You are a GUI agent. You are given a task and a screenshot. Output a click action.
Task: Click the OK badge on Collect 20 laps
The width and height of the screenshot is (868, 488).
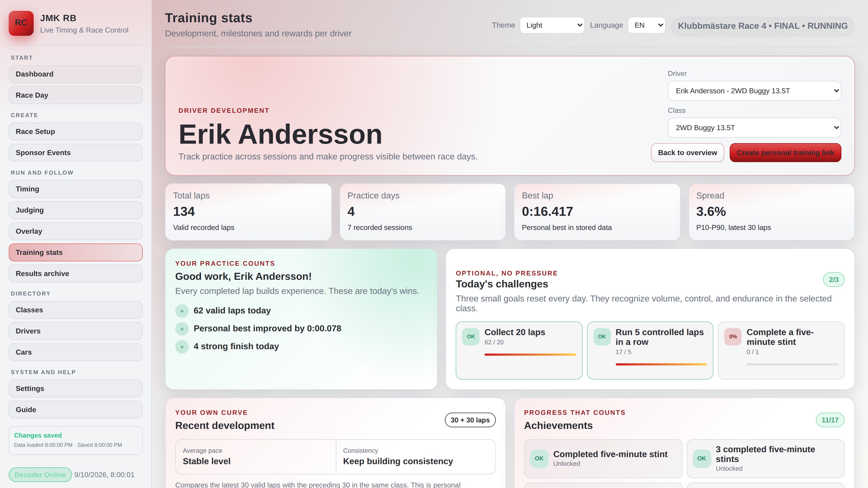[471, 336]
